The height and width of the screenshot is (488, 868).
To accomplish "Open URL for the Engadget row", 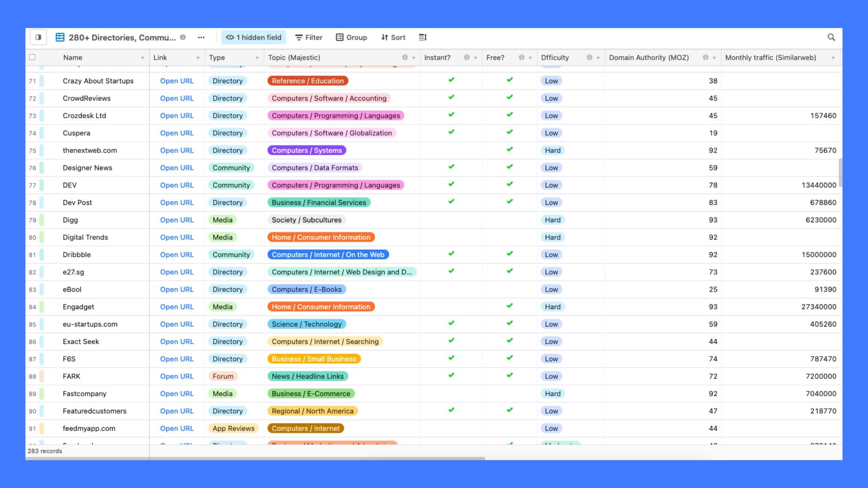I will pyautogui.click(x=177, y=306).
